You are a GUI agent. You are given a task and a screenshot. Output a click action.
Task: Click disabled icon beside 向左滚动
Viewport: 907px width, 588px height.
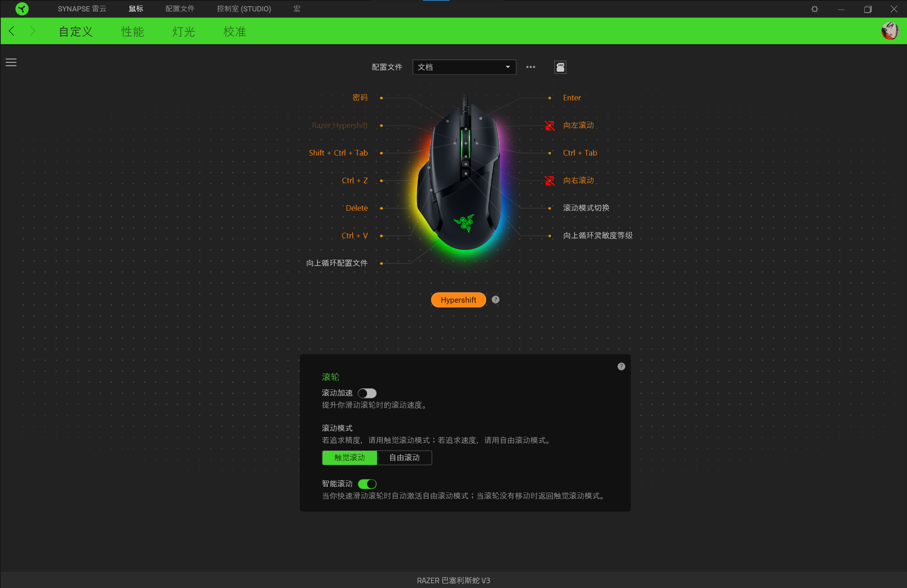tap(550, 125)
